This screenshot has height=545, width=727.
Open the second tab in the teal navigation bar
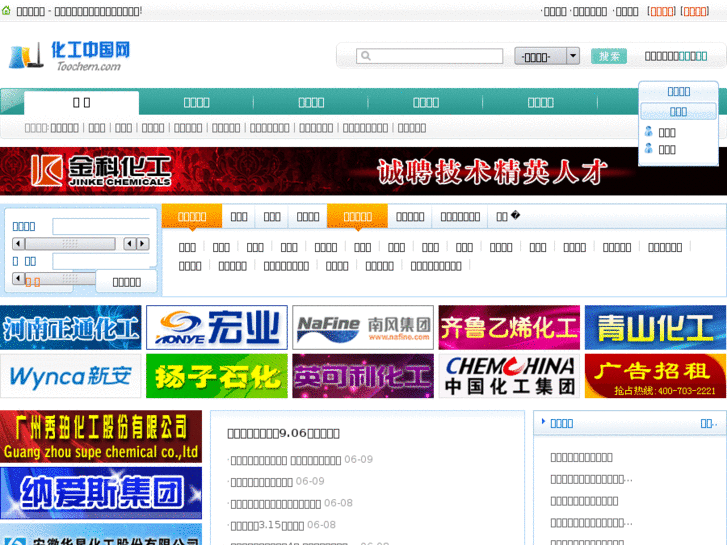(197, 103)
